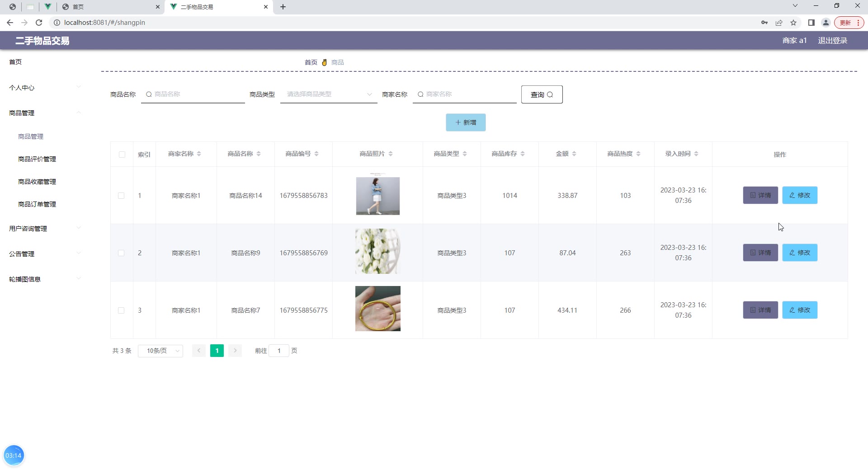Bookmark this page with star icon

pos(793,23)
